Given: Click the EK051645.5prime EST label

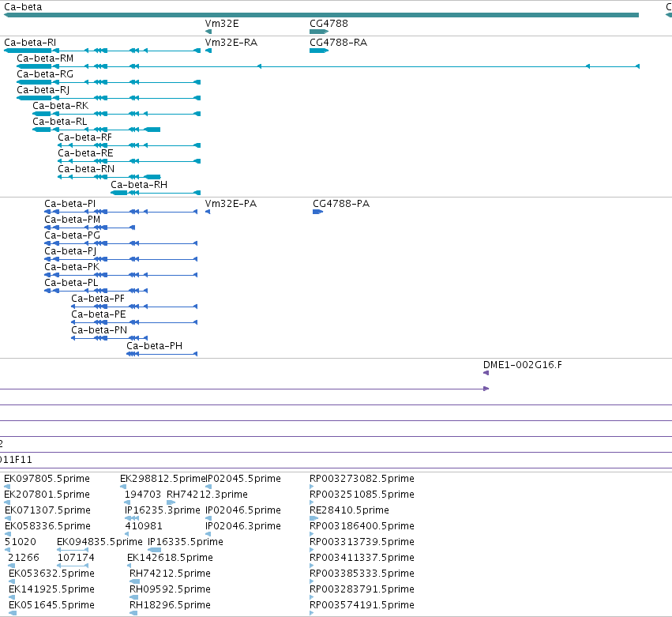Looking at the screenshot, I should click(x=51, y=605).
